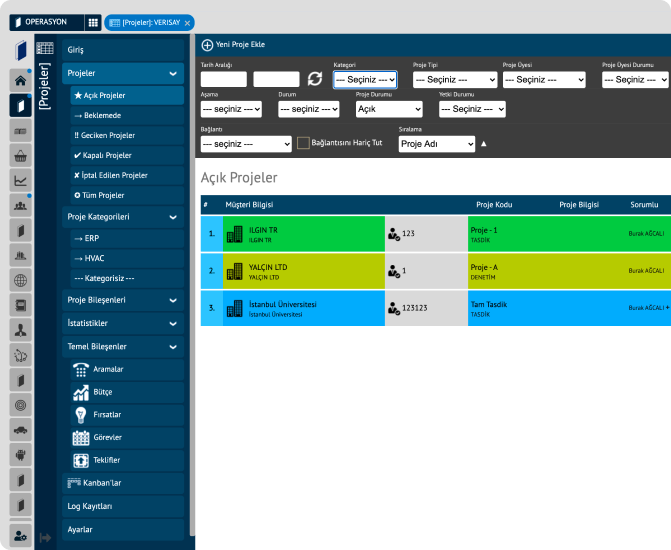The image size is (671, 550).
Task: Collapse the Temel Bileşenler section
Action: pyautogui.click(x=123, y=347)
